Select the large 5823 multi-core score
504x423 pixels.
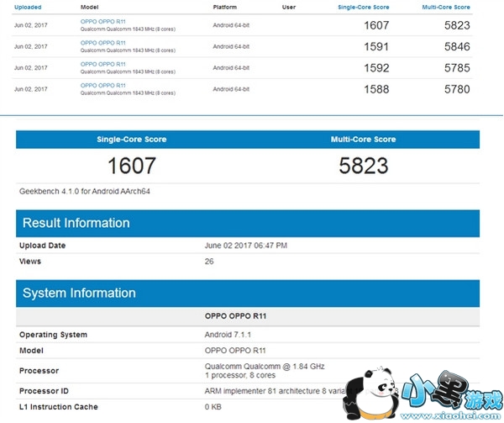pyautogui.click(x=364, y=166)
